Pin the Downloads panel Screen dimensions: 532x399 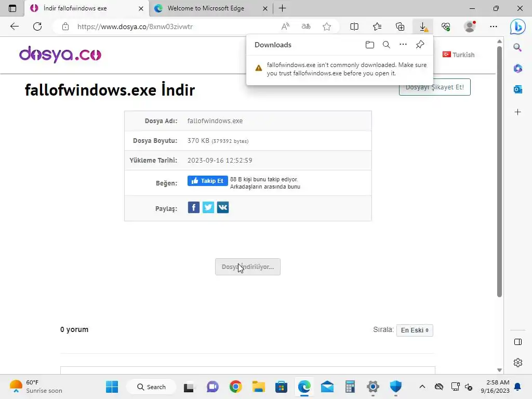(x=420, y=45)
